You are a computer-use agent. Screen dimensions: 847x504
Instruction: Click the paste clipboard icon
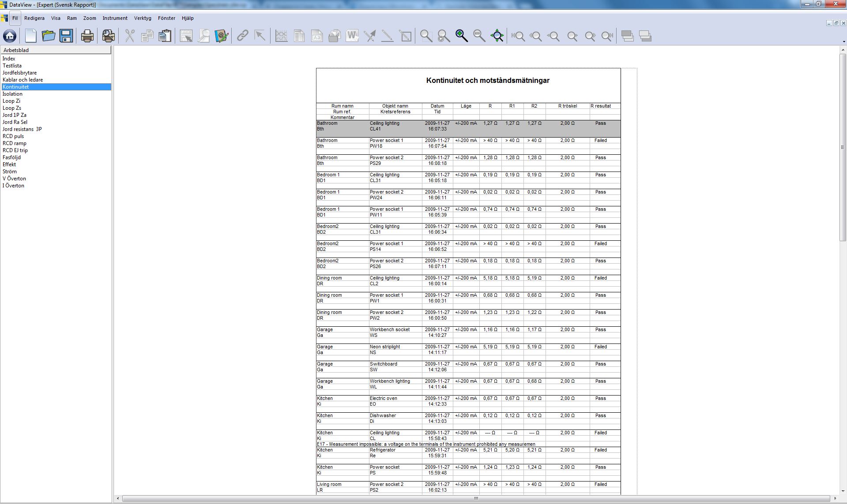click(165, 36)
